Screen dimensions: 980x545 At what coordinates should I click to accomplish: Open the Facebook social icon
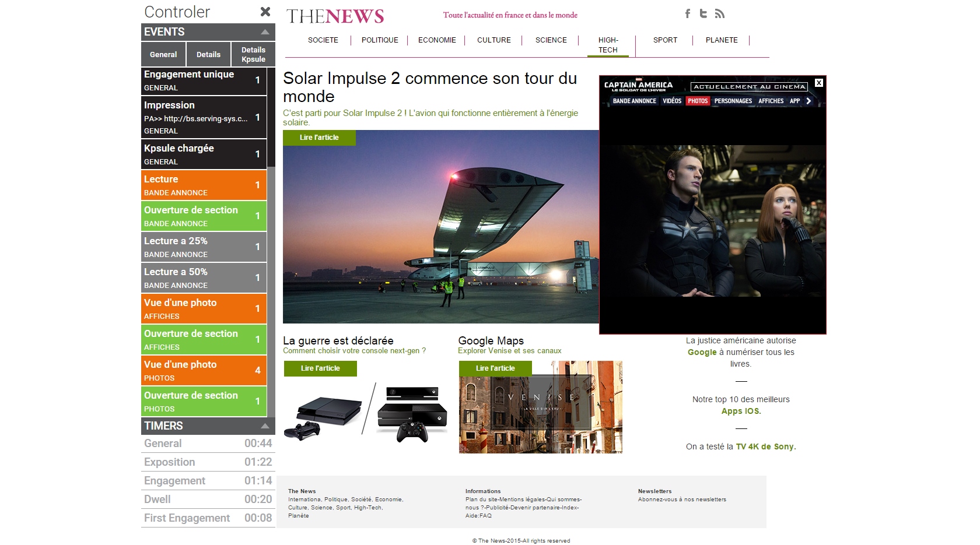688,13
